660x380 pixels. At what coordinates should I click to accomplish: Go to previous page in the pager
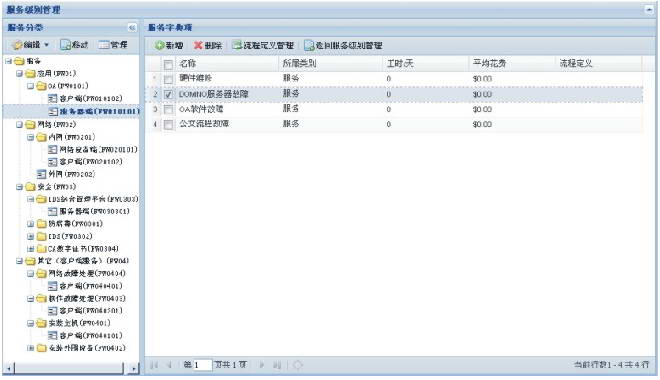169,365
